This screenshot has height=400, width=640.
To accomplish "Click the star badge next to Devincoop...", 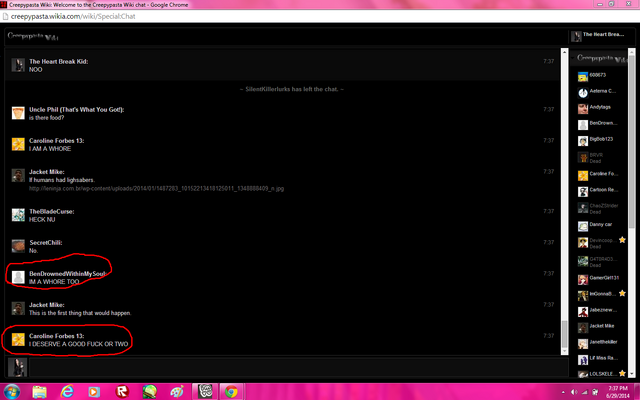I will click(x=622, y=240).
